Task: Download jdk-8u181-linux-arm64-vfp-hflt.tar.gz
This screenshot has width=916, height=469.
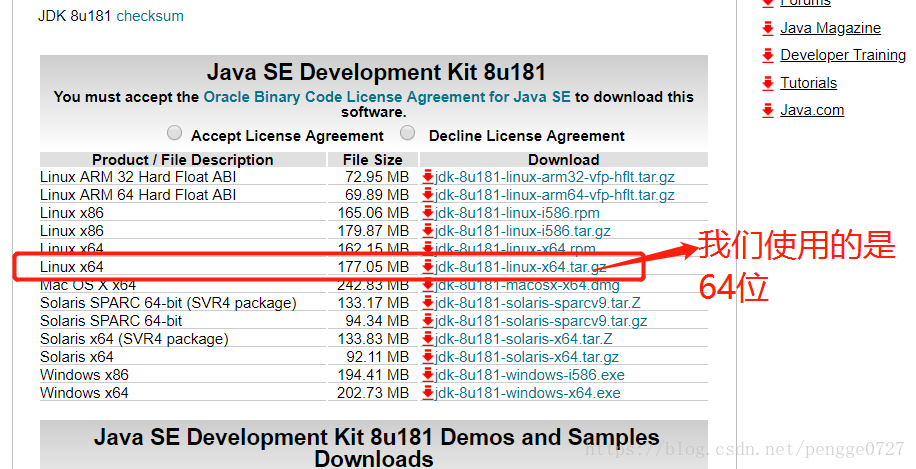Action: (x=554, y=195)
